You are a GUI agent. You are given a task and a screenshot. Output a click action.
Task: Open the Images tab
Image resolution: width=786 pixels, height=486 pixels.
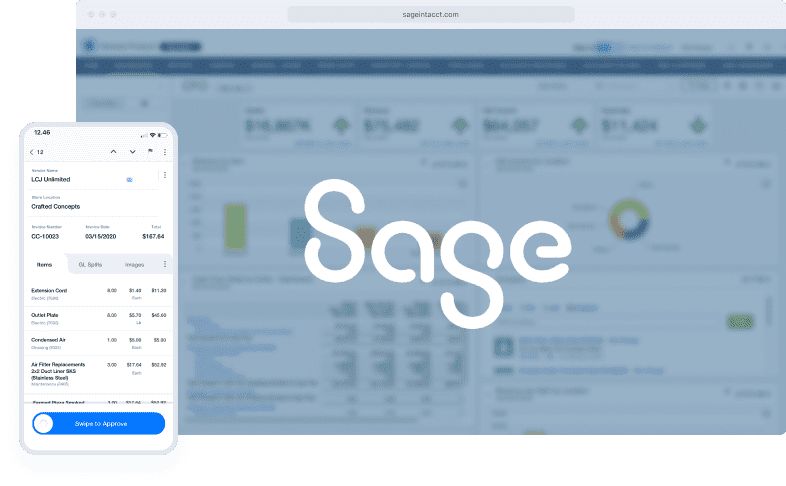pyautogui.click(x=134, y=264)
